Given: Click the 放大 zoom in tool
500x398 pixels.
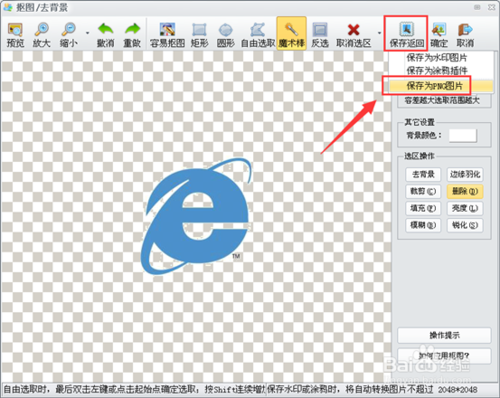Looking at the screenshot, I should click(42, 35).
